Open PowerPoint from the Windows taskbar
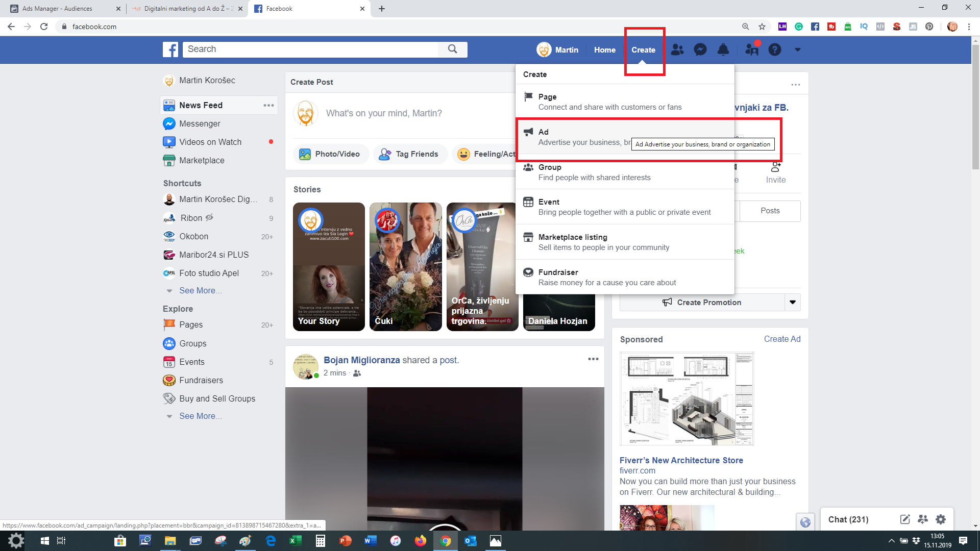 click(346, 541)
